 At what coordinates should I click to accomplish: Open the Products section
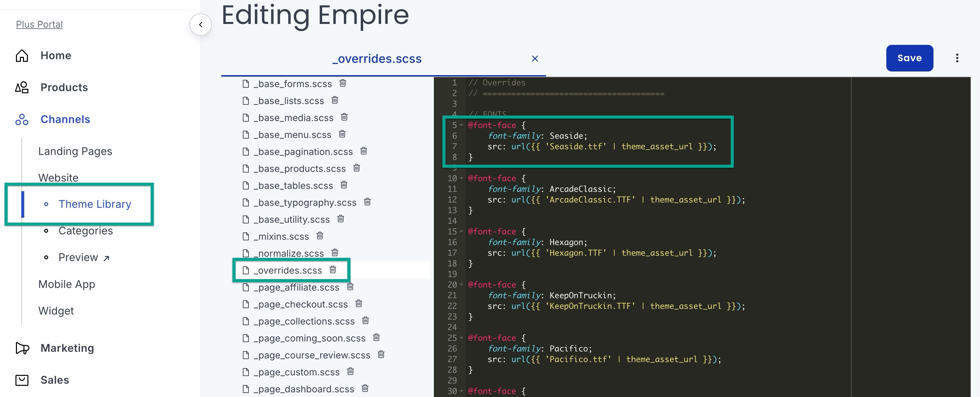point(64,87)
